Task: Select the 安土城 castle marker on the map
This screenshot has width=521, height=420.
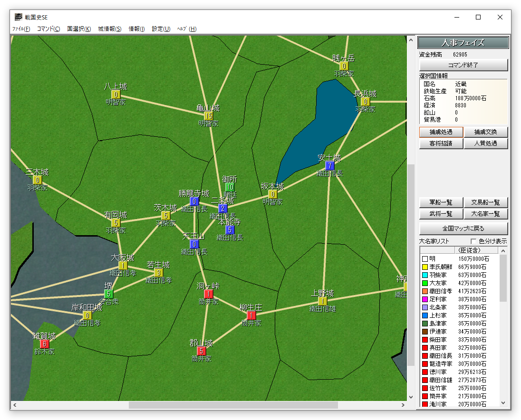Action: point(329,165)
